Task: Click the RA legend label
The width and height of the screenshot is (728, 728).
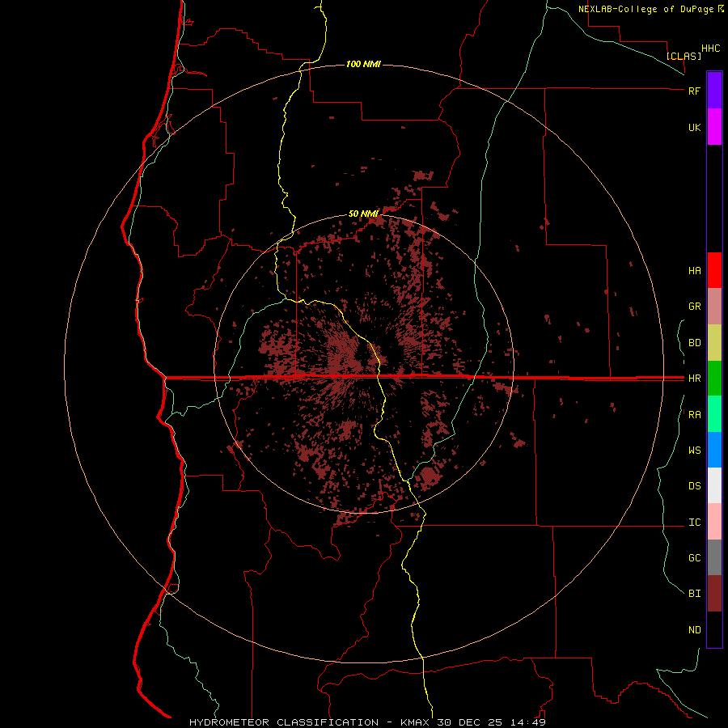Action: (x=694, y=415)
